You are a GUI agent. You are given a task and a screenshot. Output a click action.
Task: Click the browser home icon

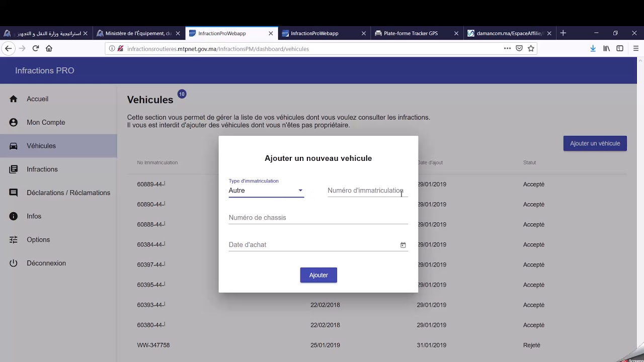point(49,48)
